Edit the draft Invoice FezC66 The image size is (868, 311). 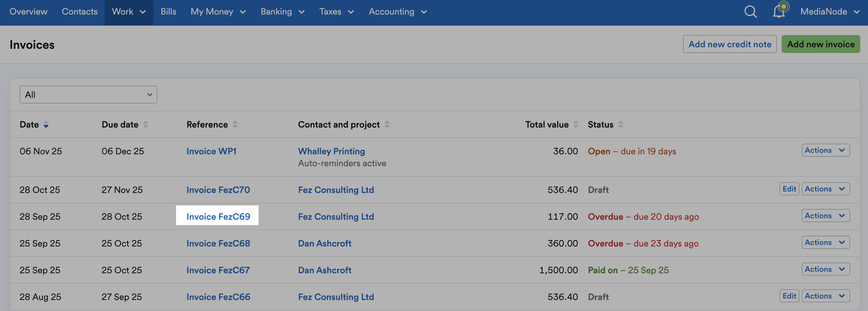tap(789, 296)
